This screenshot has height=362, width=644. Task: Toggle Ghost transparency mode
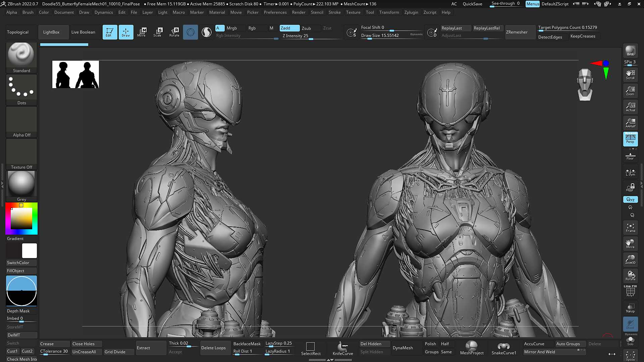click(x=630, y=324)
